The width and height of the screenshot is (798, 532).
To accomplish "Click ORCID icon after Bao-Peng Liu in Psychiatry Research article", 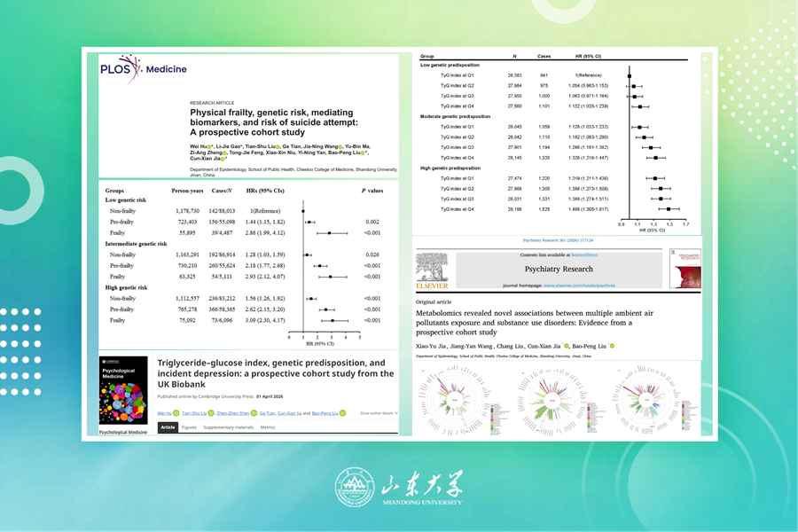I will [612, 345].
